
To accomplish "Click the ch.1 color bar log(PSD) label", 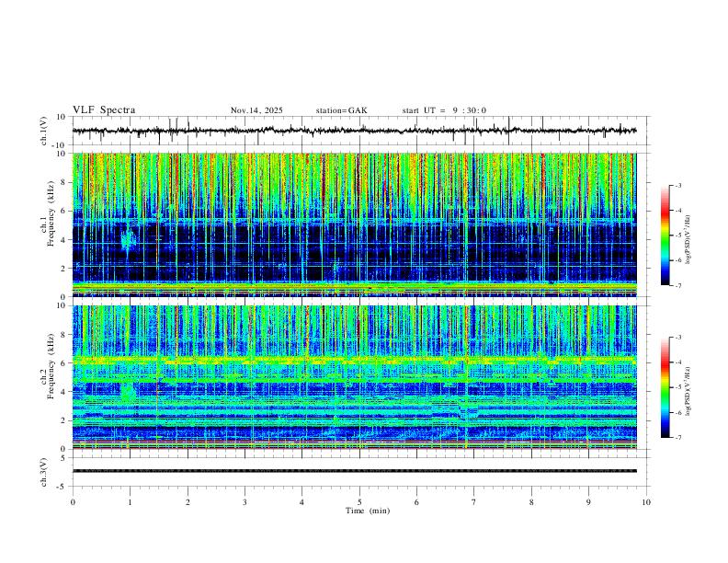I will (x=688, y=240).
